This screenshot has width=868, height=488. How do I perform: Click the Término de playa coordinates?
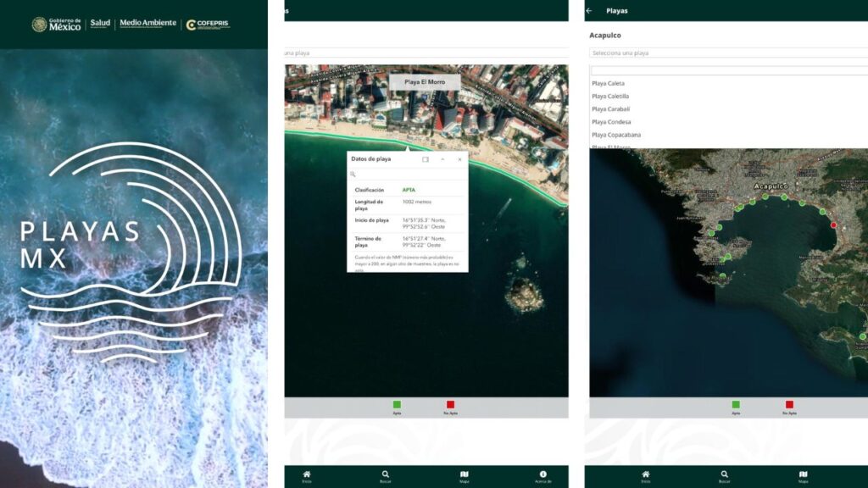(422, 241)
